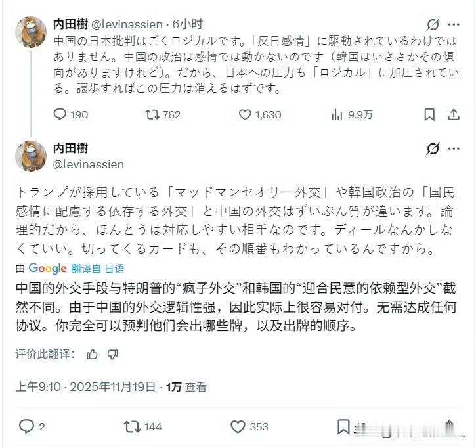476x448 pixels.
Task: Bookmark the first tweet
Action: [x=429, y=114]
